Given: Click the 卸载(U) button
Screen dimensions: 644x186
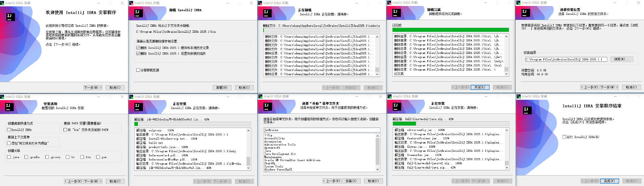Looking at the screenshot, I should [x=222, y=88].
